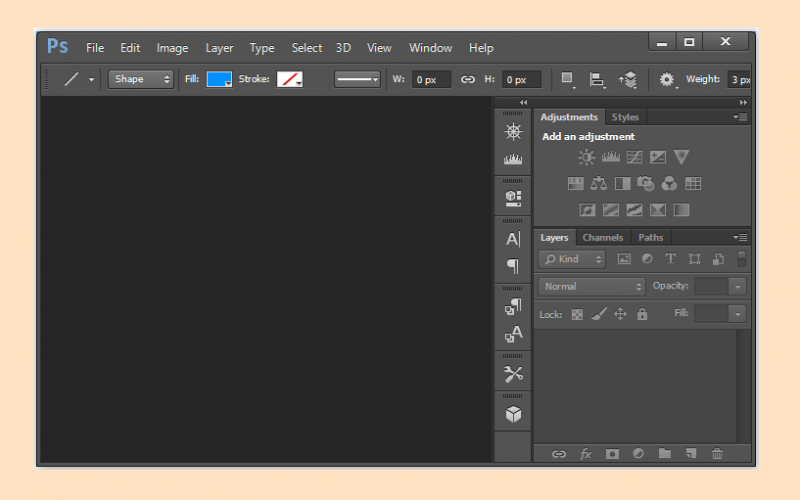
Task: Open the Opacity slider dropdown arrow
Action: click(x=737, y=287)
